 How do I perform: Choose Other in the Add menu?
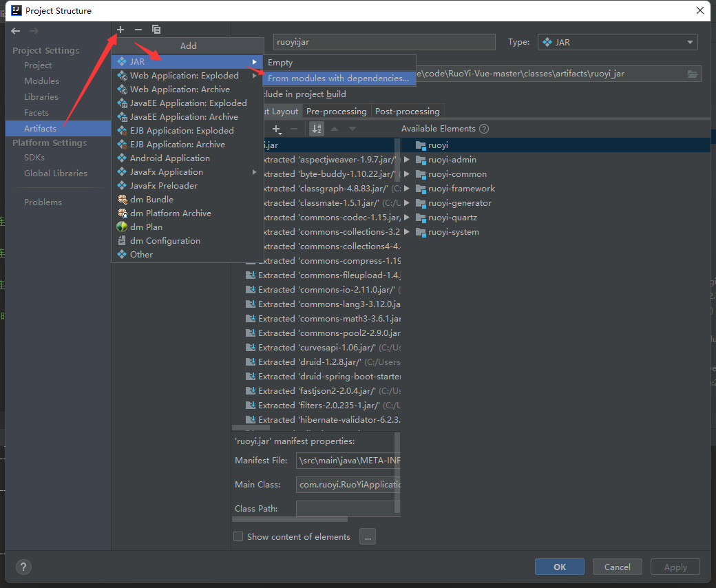[187, 254]
